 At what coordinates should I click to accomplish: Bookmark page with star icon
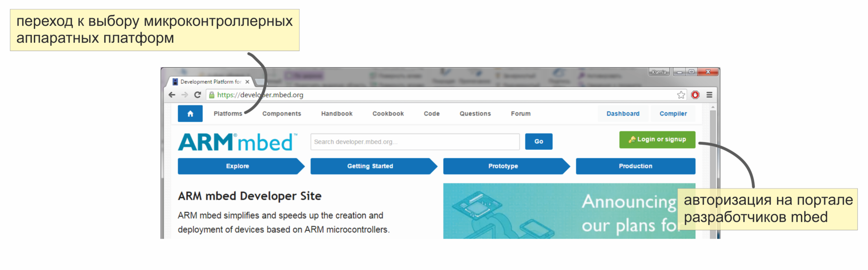[681, 95]
